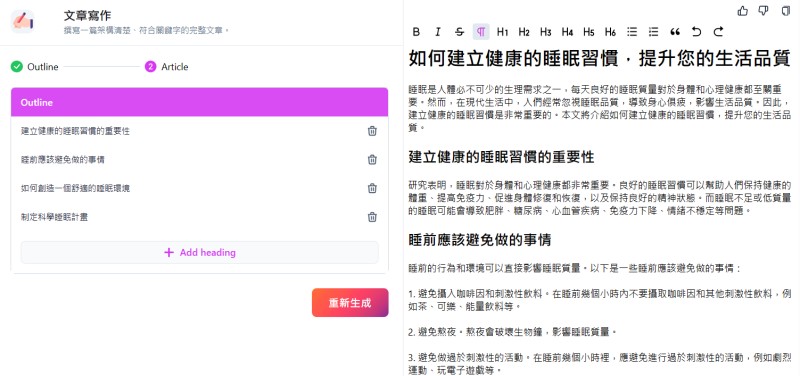
Task: Set text to heading H1
Action: [x=503, y=32]
